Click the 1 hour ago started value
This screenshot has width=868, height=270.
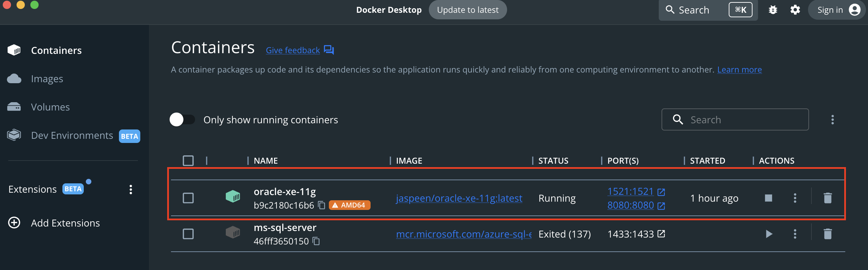pyautogui.click(x=714, y=198)
